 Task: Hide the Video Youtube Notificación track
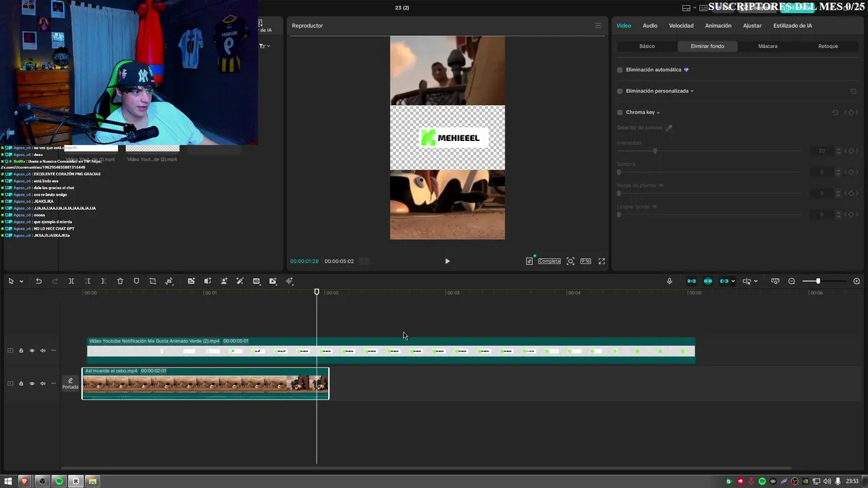32,350
